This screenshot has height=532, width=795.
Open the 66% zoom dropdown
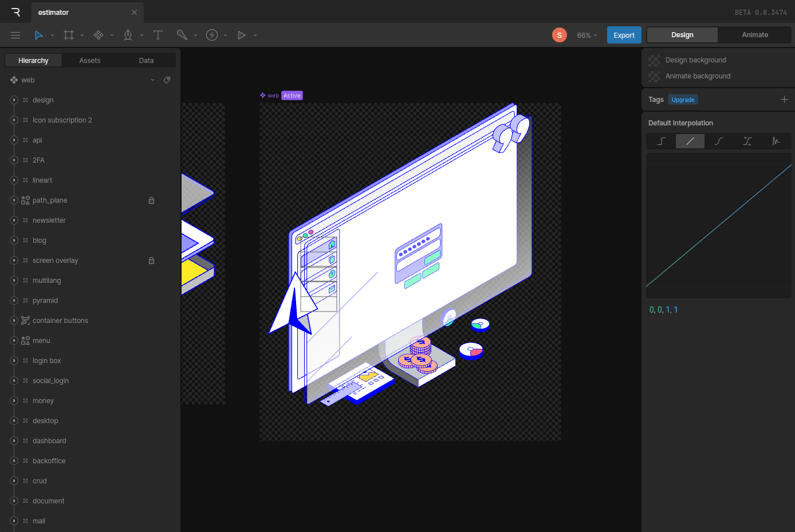pyautogui.click(x=587, y=36)
